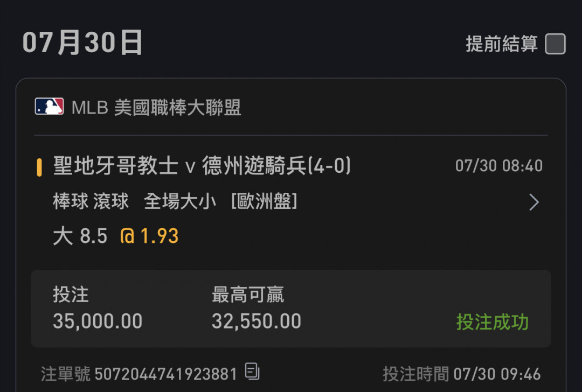Screen dimensions: 582x392
Task: Click the @1.93 odds value
Action: click(149, 236)
